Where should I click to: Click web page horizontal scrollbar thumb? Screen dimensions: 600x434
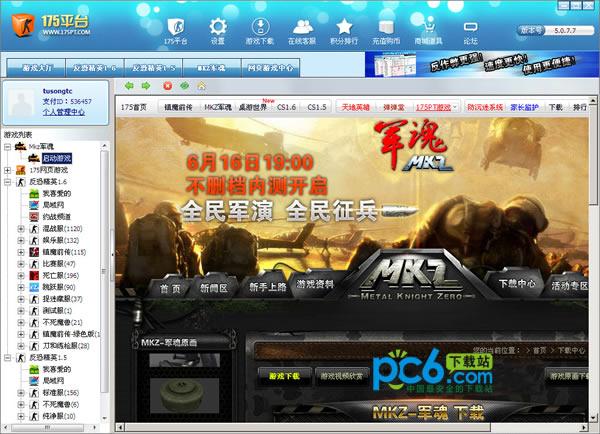coord(307,427)
